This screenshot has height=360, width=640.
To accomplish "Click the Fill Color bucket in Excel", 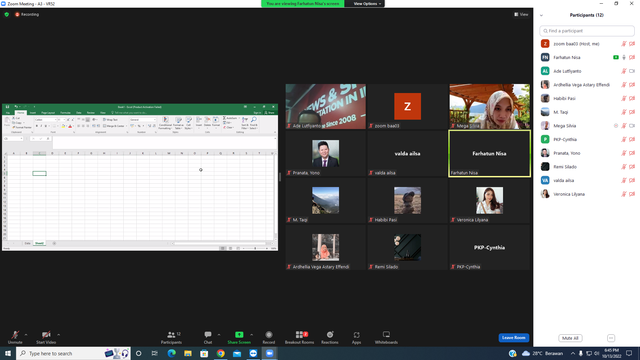I will tap(63, 126).
